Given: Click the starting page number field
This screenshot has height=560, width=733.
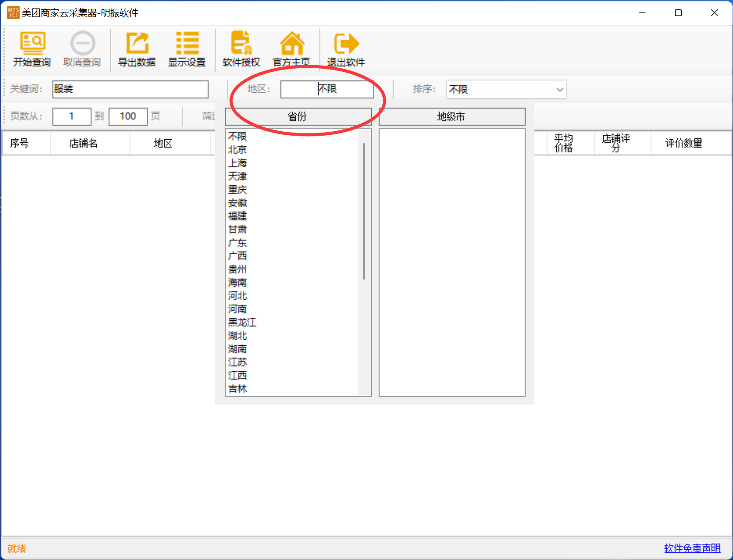Looking at the screenshot, I should 72,116.
